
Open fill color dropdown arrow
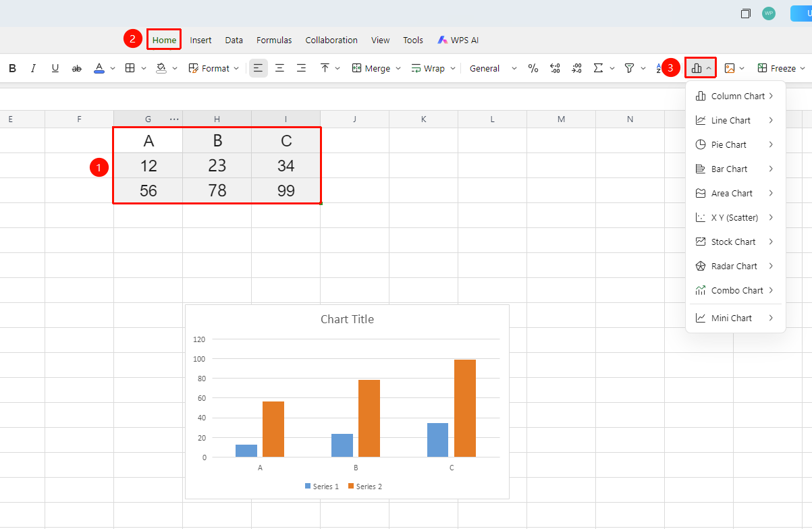click(175, 68)
